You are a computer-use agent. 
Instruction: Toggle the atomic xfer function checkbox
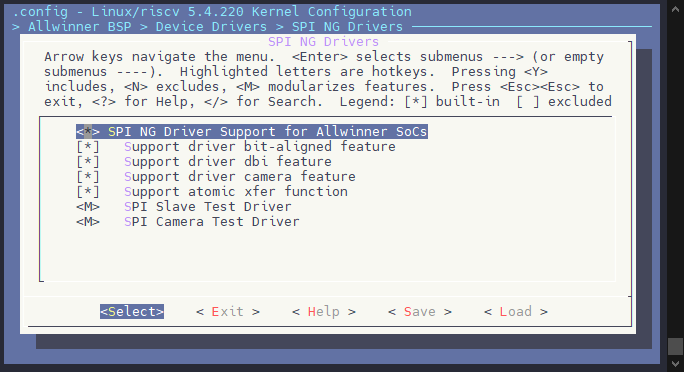point(88,192)
